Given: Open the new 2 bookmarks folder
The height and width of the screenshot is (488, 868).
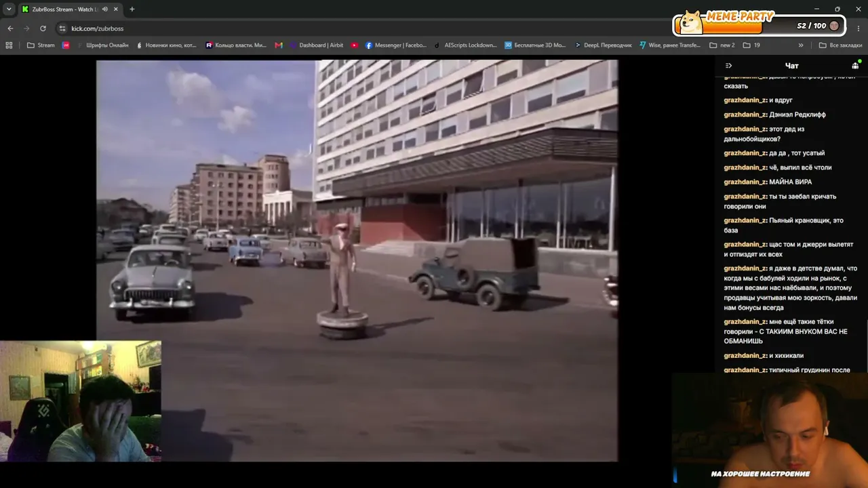Looking at the screenshot, I should 722,45.
